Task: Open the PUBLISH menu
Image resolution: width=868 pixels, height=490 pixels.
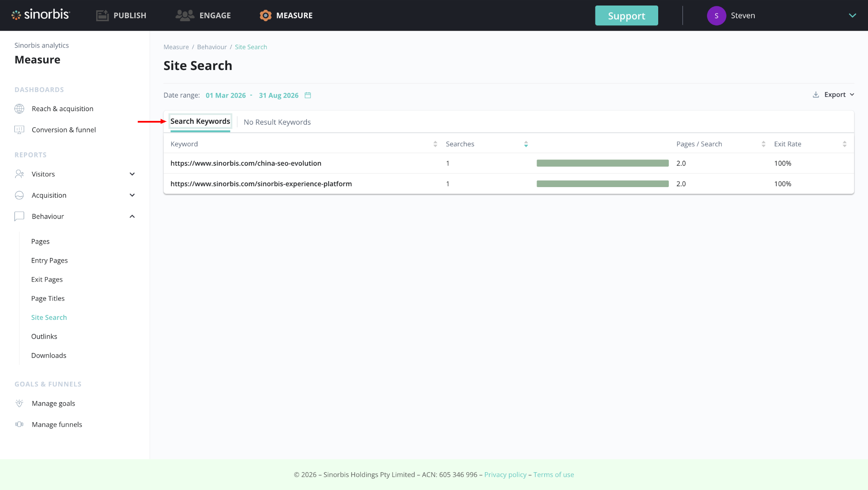Action: click(121, 16)
